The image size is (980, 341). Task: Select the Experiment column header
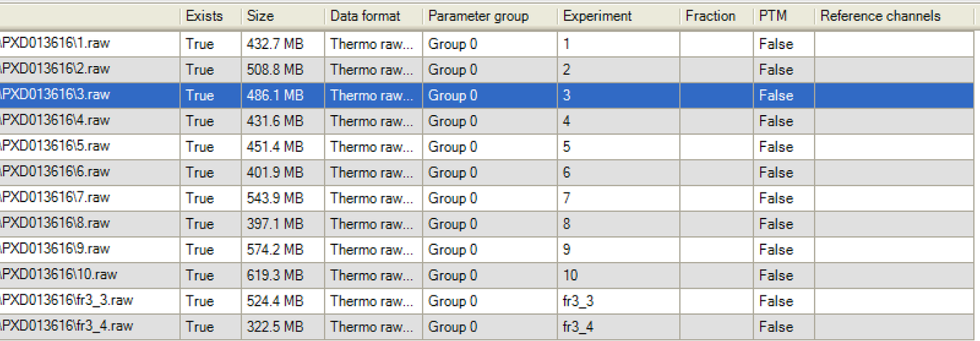(x=598, y=16)
